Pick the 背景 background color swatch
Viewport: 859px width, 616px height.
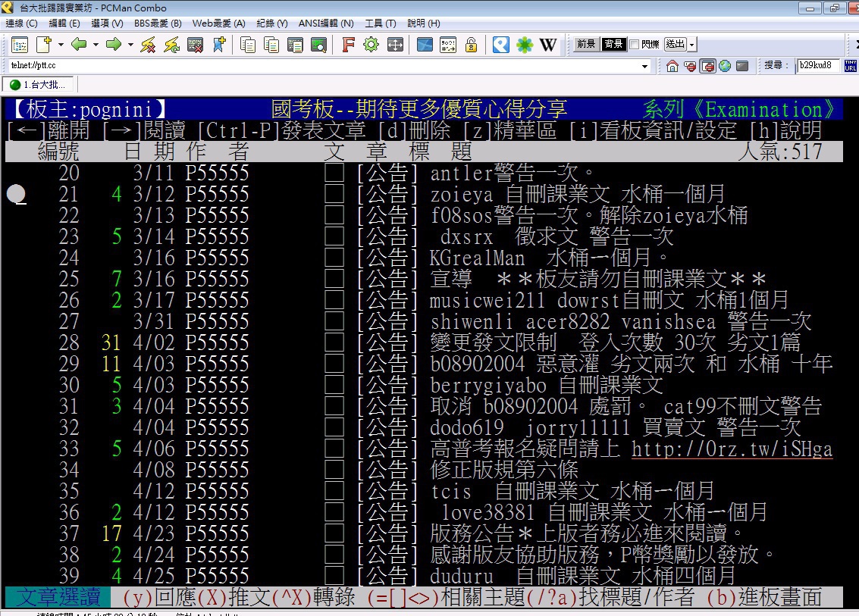[613, 45]
